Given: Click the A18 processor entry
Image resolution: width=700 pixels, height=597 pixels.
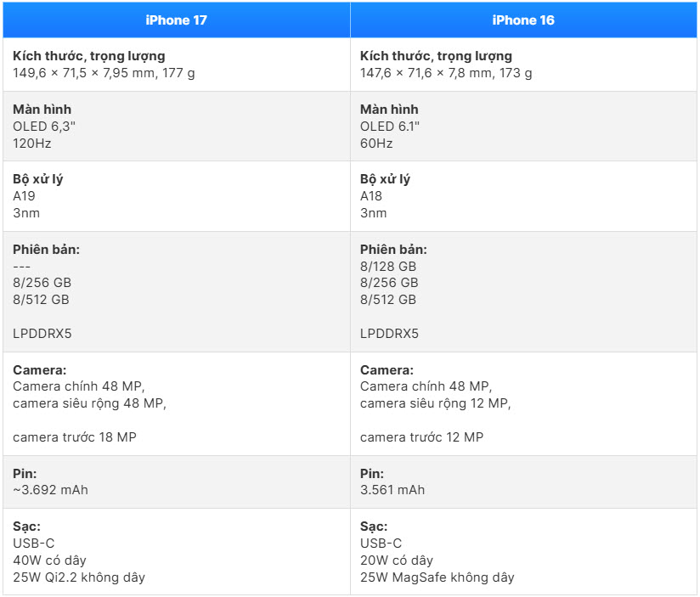Looking at the screenshot, I should (371, 196).
